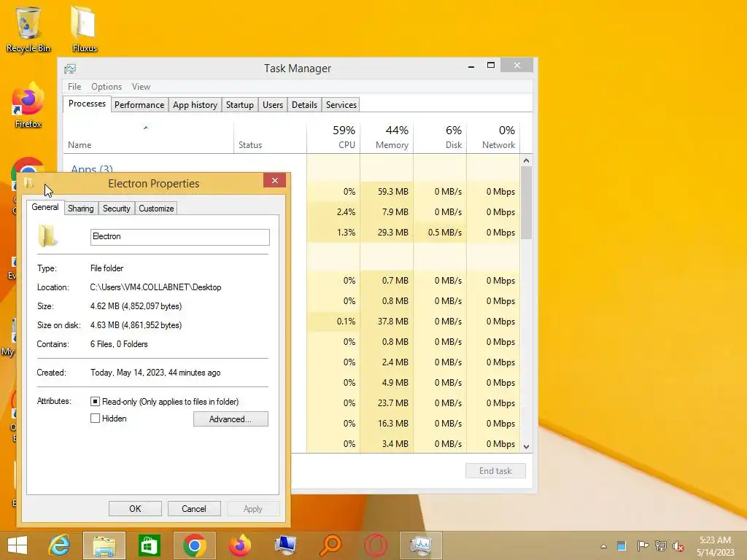Image resolution: width=747 pixels, height=560 pixels.
Task: Select the General tab in Properties
Action: pyautogui.click(x=45, y=207)
